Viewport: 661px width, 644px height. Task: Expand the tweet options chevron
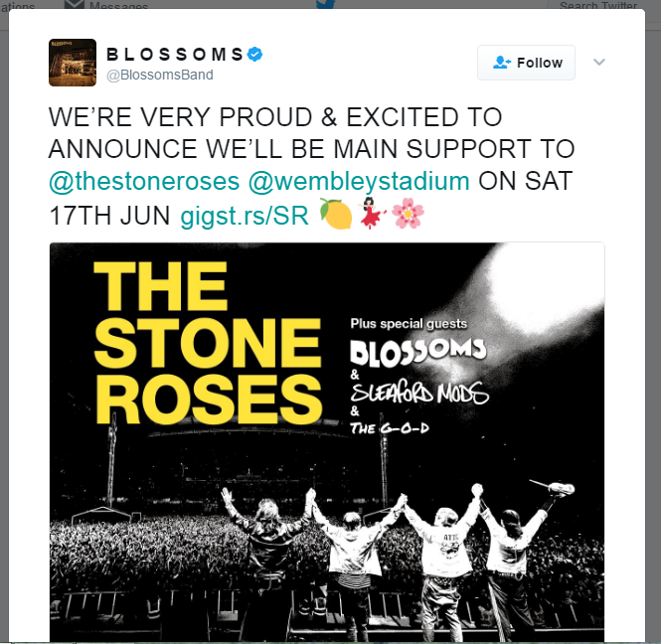[598, 63]
